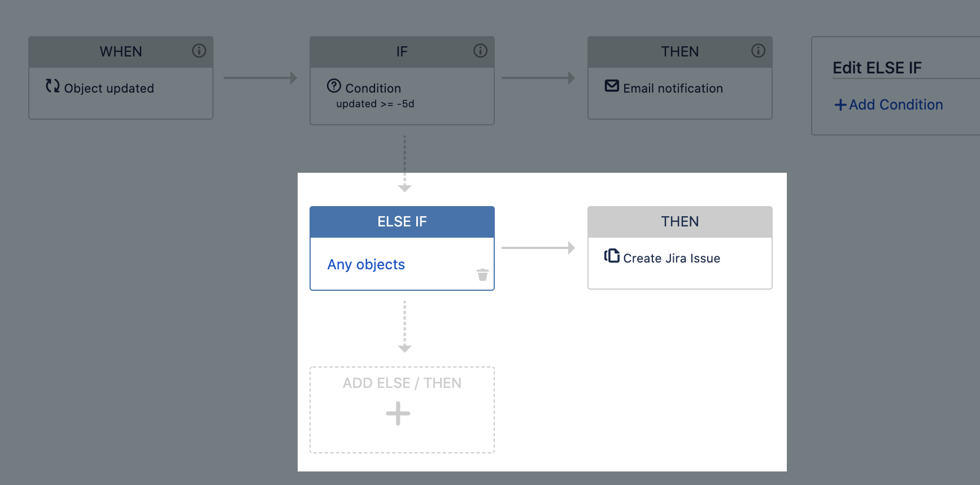Click the Add Condition link

[x=895, y=105]
